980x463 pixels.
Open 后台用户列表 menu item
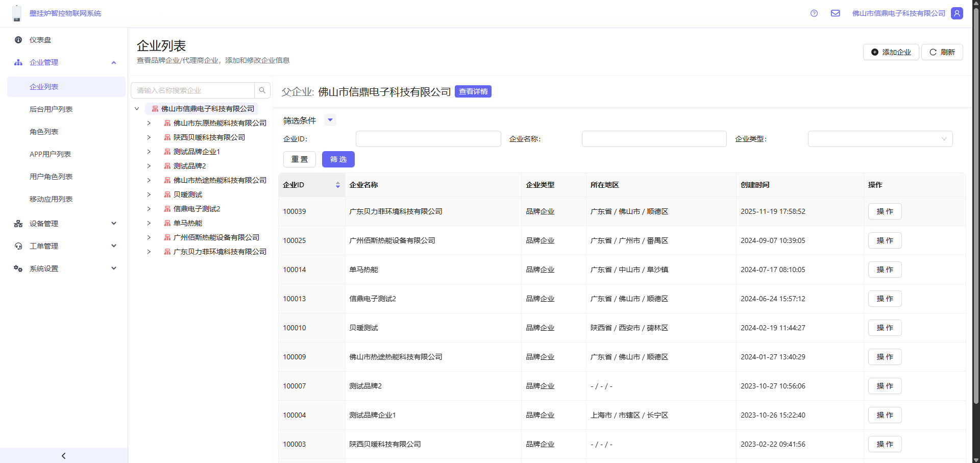(51, 109)
